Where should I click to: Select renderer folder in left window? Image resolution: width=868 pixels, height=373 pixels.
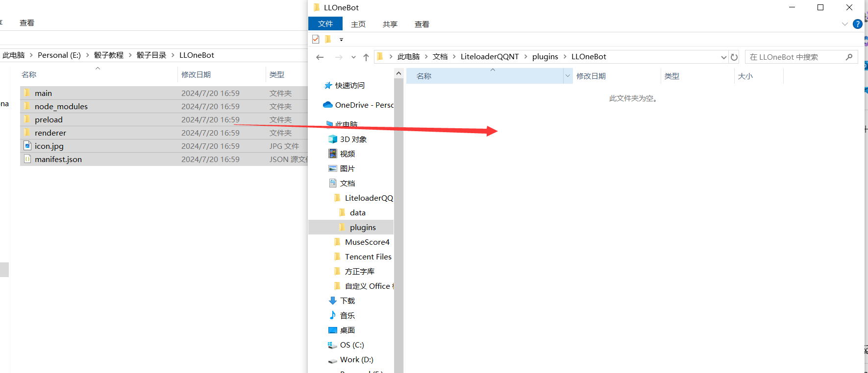[x=164, y=133]
